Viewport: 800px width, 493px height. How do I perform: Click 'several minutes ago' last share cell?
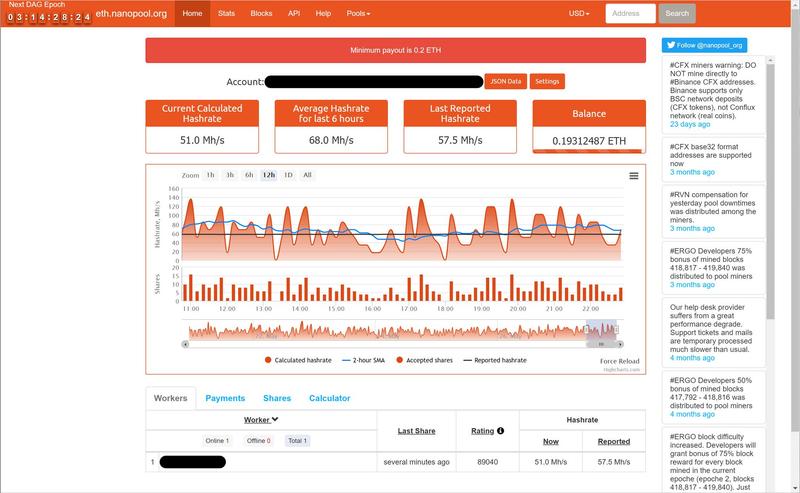point(416,462)
